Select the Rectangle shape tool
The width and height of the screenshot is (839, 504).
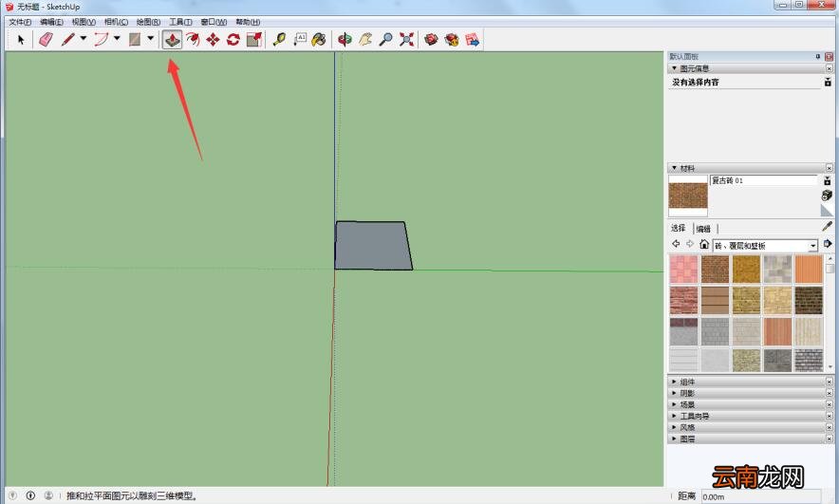(135, 40)
